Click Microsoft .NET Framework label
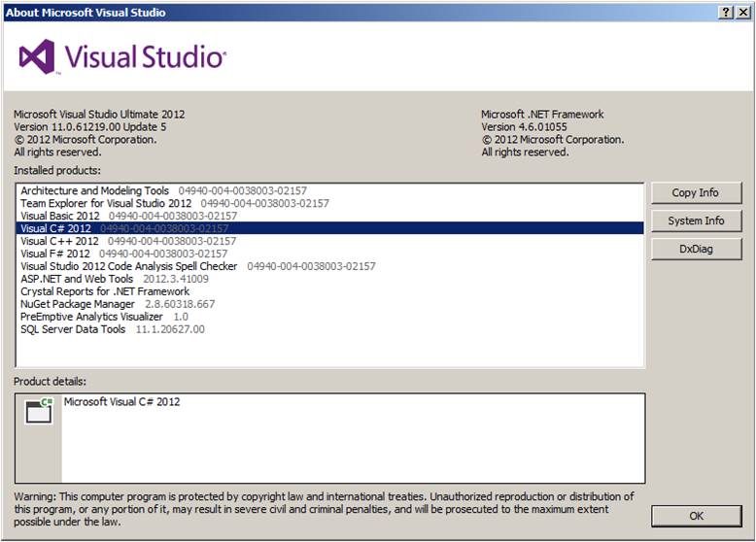Viewport: 756px width, 542px height. tap(542, 115)
